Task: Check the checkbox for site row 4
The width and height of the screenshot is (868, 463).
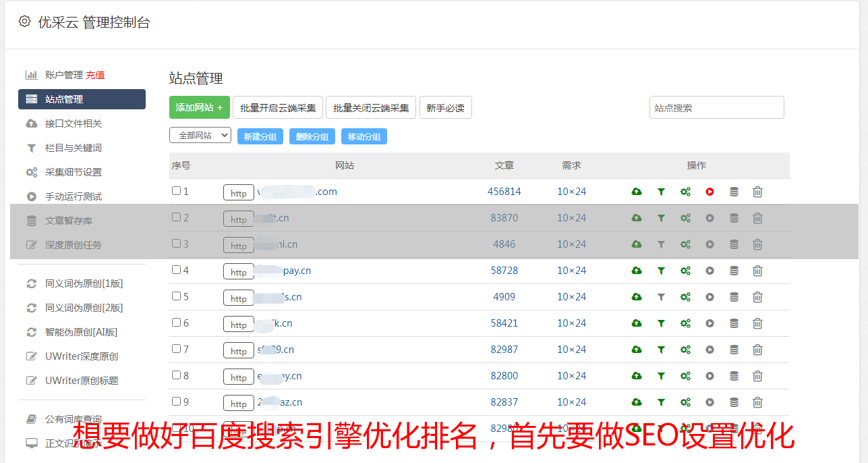Action: click(176, 270)
